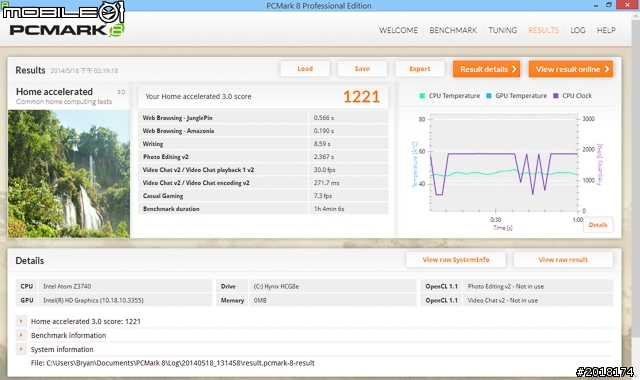Click the Hynix HCG8e drive value
The height and width of the screenshot is (380, 640).
point(276,287)
